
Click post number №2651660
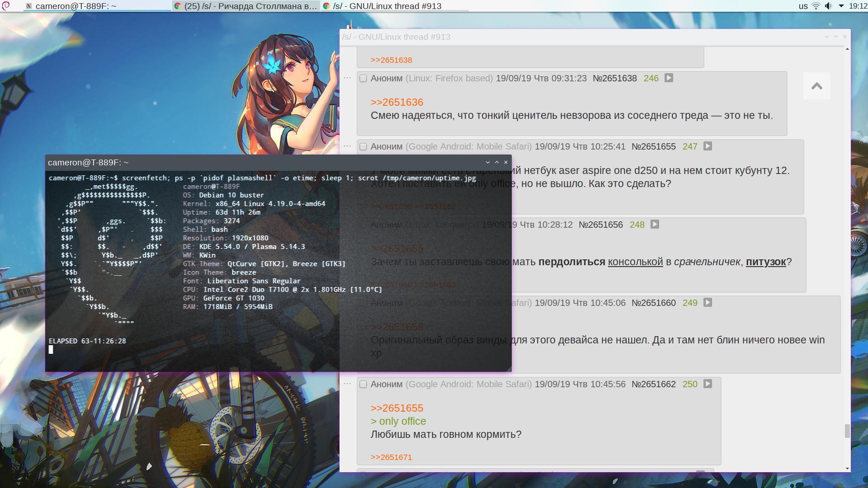[653, 303]
